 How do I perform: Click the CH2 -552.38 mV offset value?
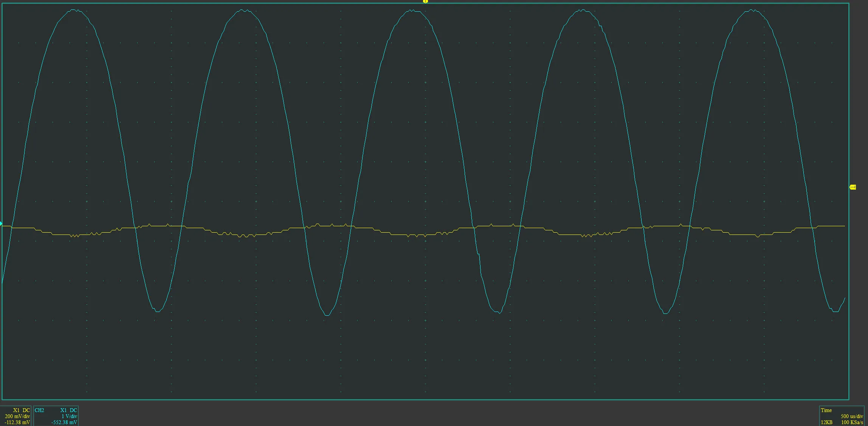click(x=64, y=422)
